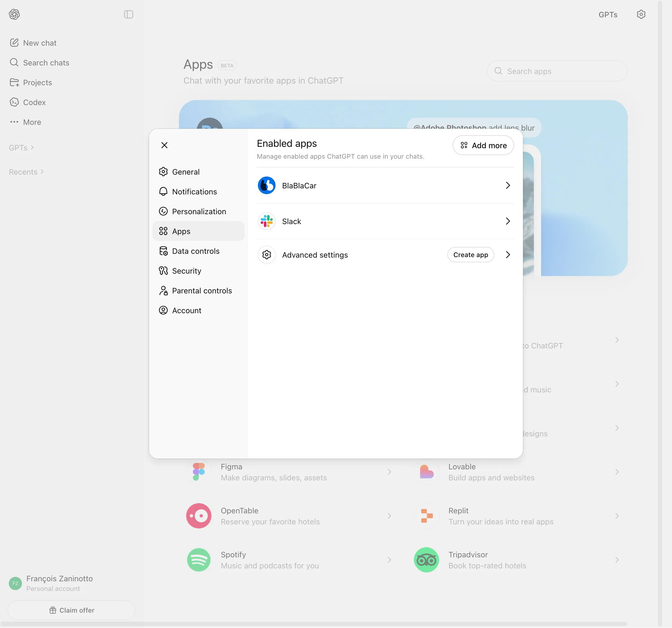Image resolution: width=672 pixels, height=628 pixels.
Task: Click the Add more button
Action: click(x=483, y=145)
